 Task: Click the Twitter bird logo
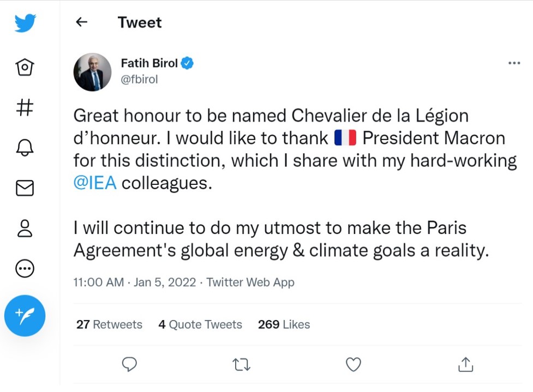click(x=25, y=23)
